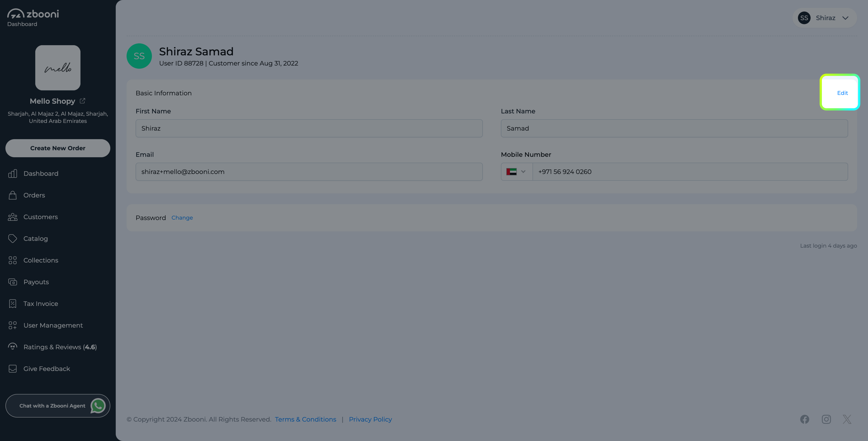Go to Orders in the sidebar
The height and width of the screenshot is (441, 868).
(x=34, y=195)
